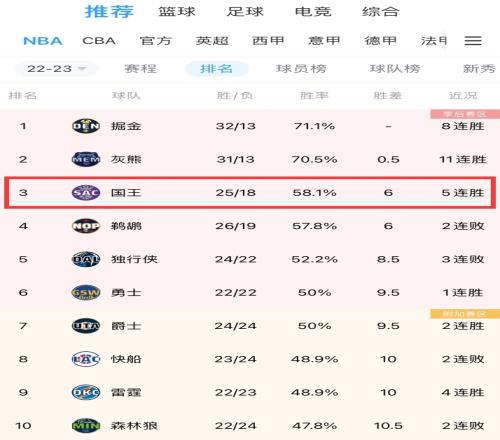
Task: Open the hamburger menu for more leagues
Action: (473, 41)
